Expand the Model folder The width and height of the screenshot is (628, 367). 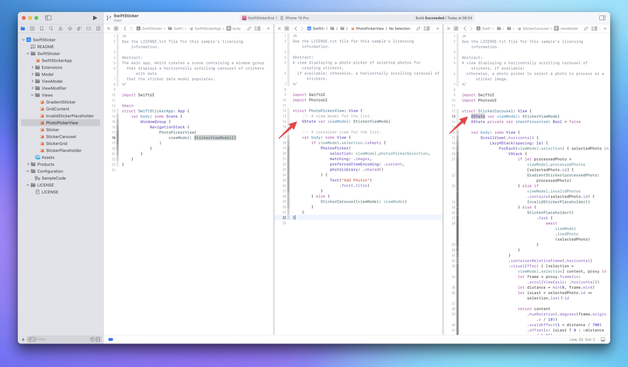pyautogui.click(x=32, y=74)
